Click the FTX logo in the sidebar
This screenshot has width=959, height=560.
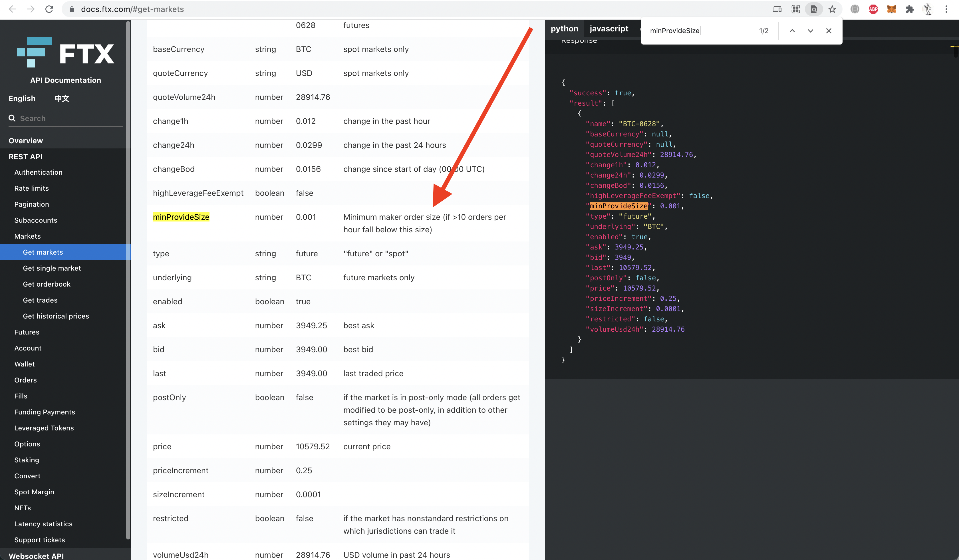tap(65, 53)
